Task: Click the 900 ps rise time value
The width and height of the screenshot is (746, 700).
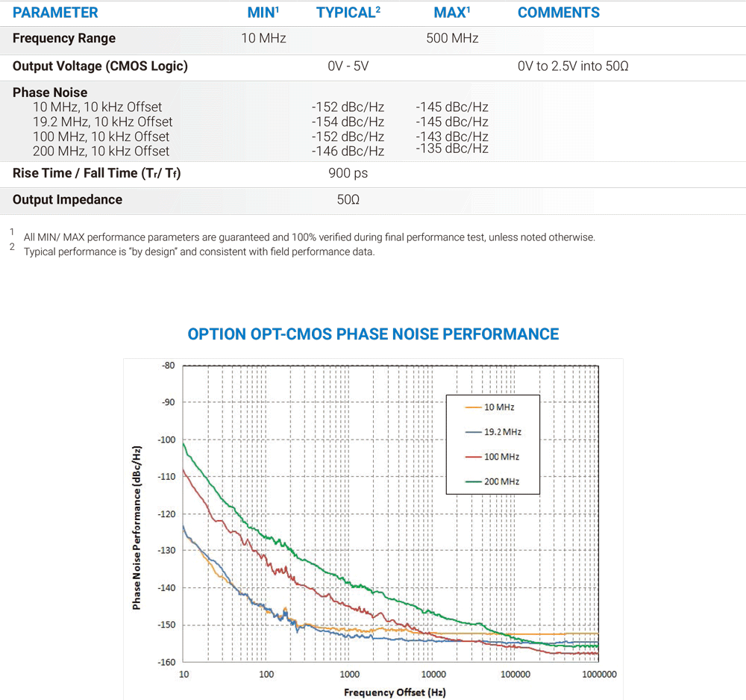Action: tap(348, 173)
